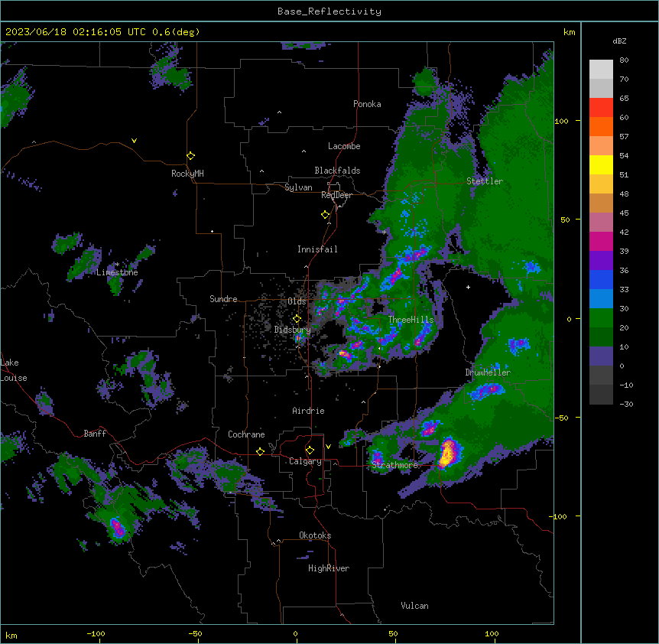The height and width of the screenshot is (644, 659).
Task: Select the light gray 80–70 dBZ swatch
Action: pyautogui.click(x=601, y=70)
